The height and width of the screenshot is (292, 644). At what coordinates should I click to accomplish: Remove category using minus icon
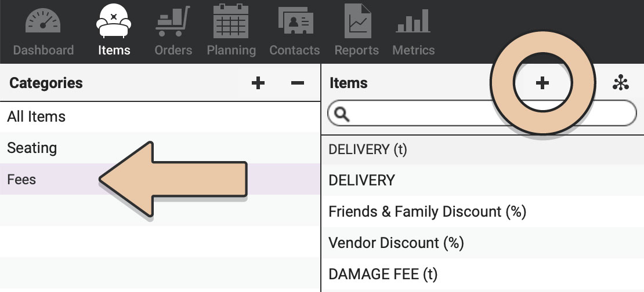298,83
